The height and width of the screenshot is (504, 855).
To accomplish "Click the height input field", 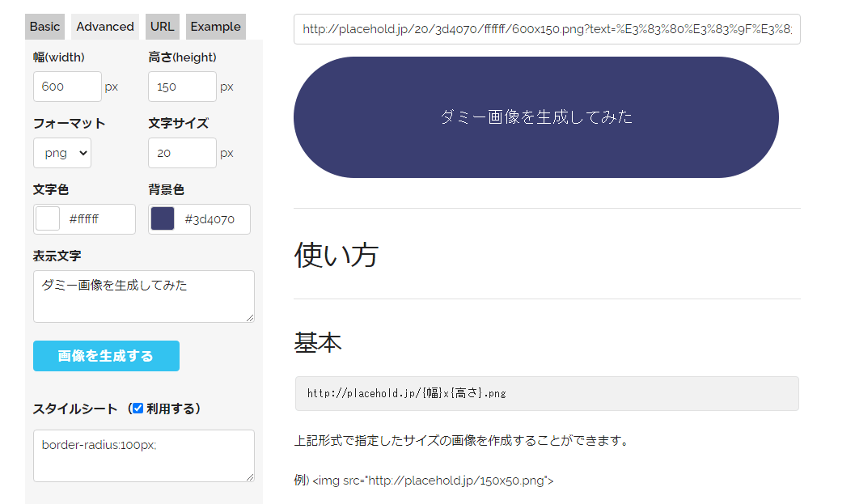I will click(182, 87).
